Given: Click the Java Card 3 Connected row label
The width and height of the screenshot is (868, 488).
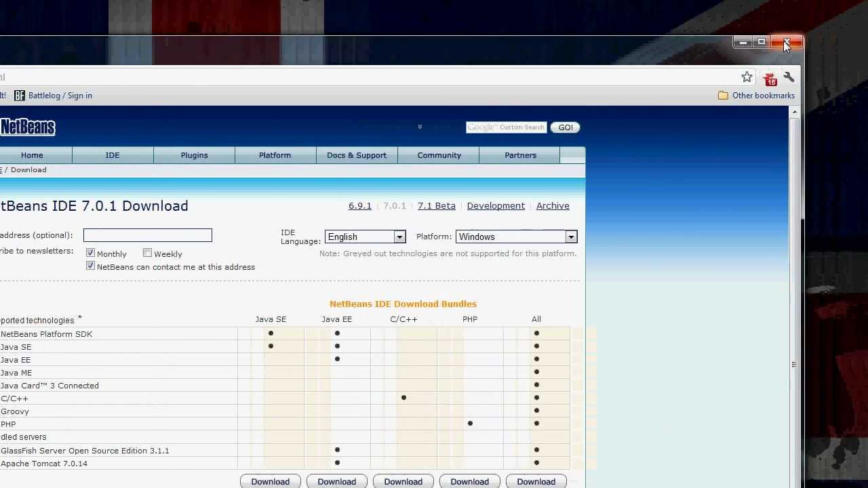Looking at the screenshot, I should [x=50, y=386].
